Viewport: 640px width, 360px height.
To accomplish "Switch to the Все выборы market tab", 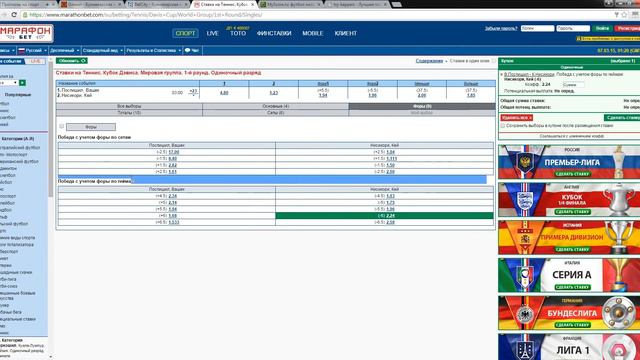I will point(129,106).
